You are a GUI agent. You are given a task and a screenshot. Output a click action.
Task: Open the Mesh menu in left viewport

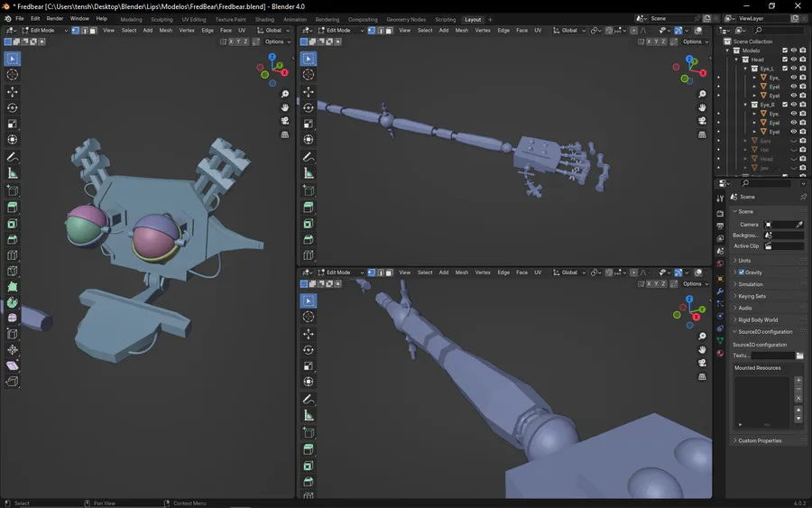[x=166, y=31]
